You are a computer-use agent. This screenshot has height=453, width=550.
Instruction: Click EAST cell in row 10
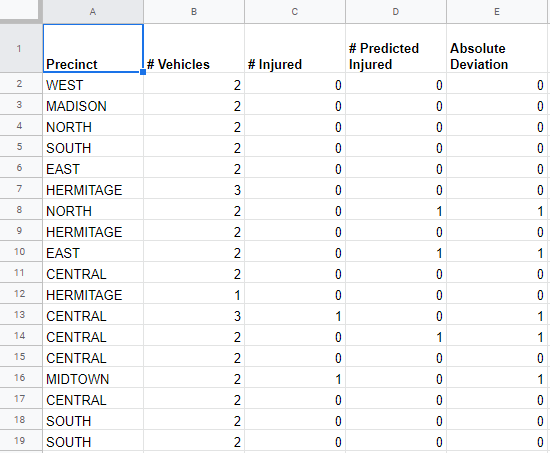tap(93, 252)
